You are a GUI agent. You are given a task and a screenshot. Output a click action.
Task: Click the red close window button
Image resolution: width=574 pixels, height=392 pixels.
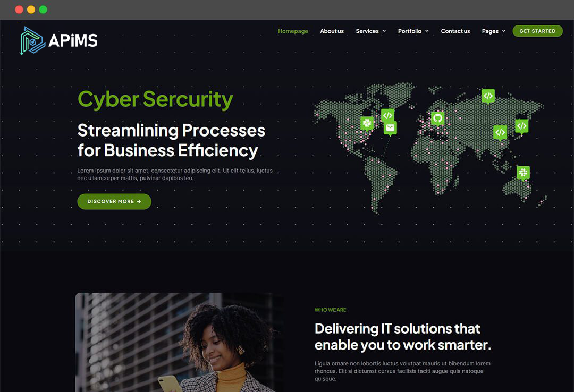[19, 10]
